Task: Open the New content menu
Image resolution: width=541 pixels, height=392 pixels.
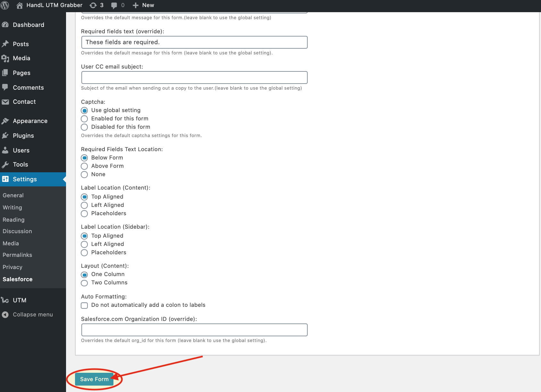Action: pos(144,5)
